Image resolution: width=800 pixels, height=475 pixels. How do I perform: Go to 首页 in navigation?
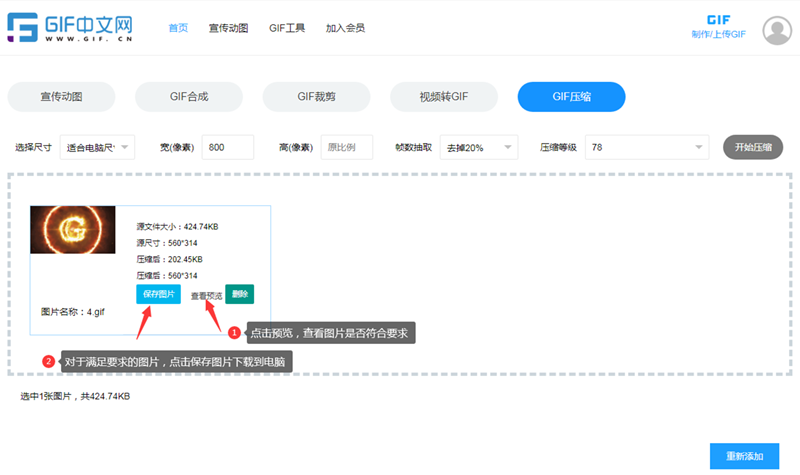click(x=178, y=28)
